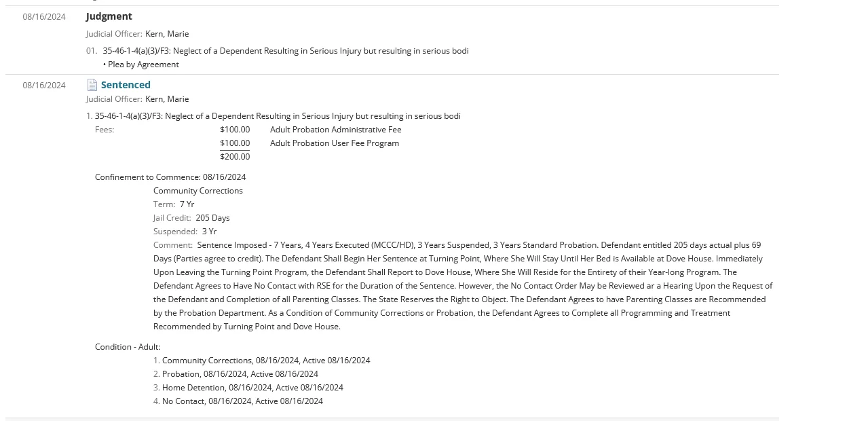868x421 pixels.
Task: Click the Judgment date 08/16/2024
Action: 44,17
